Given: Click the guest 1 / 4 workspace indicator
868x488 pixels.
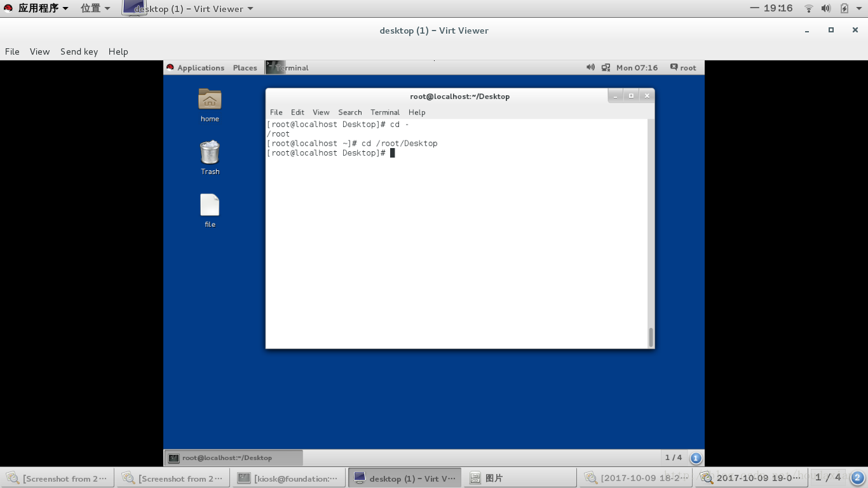Looking at the screenshot, I should pyautogui.click(x=673, y=457).
